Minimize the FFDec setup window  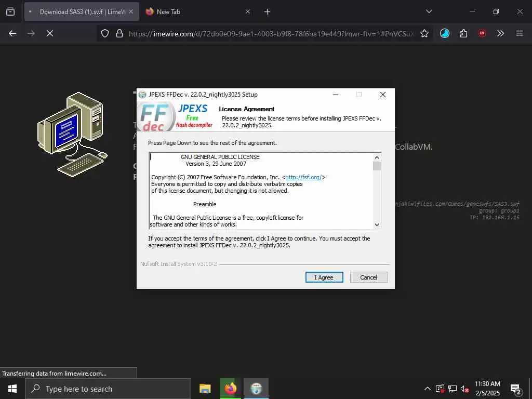(336, 95)
